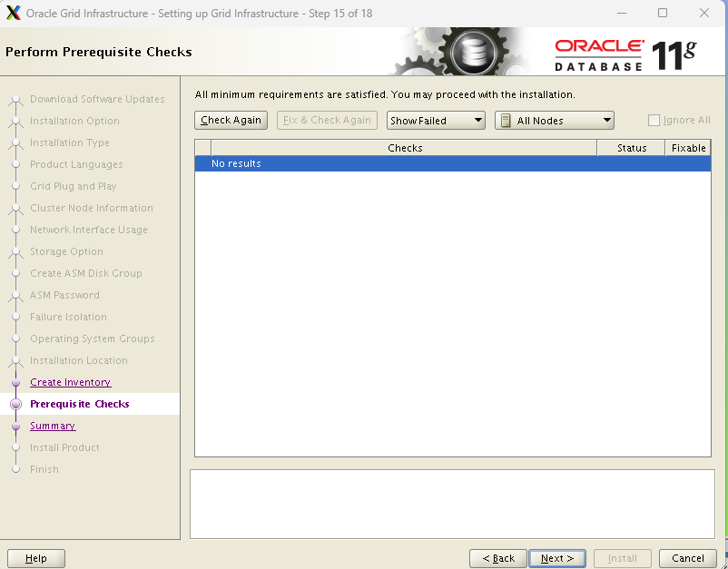Click the server icon in All Nodes dropdown
728x569 pixels.
506,121
